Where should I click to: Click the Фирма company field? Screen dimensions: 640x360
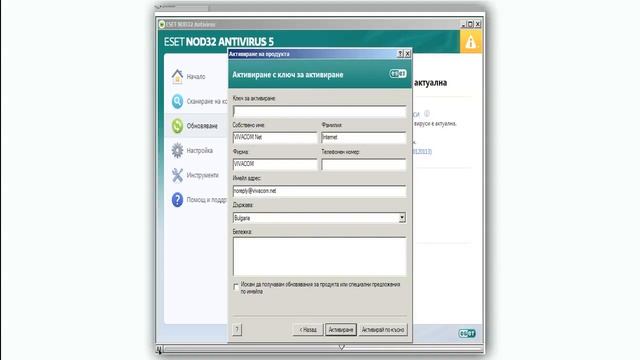(x=275, y=164)
